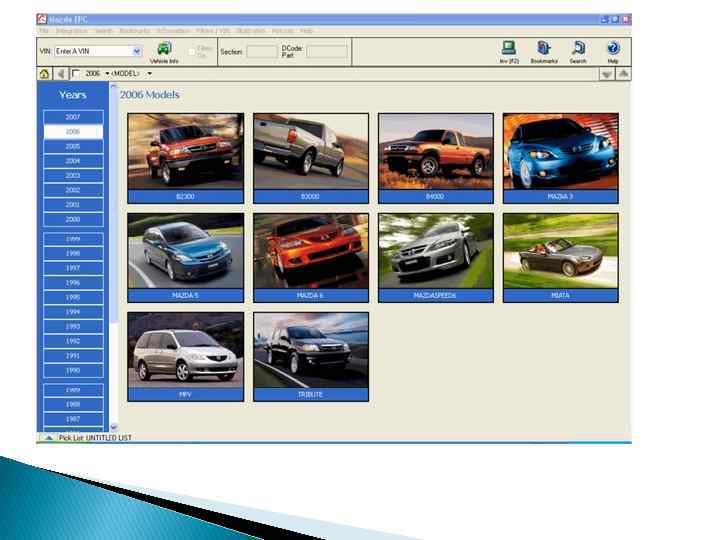Screen dimensions: 720x540
Task: Go to the Home house icon
Action: [x=44, y=73]
